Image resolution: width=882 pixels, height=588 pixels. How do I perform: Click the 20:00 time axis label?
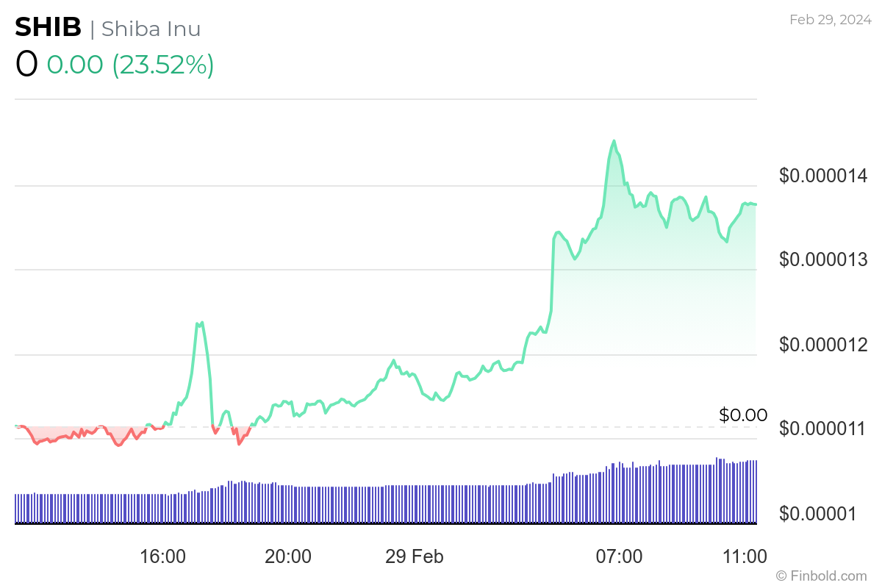coord(288,556)
